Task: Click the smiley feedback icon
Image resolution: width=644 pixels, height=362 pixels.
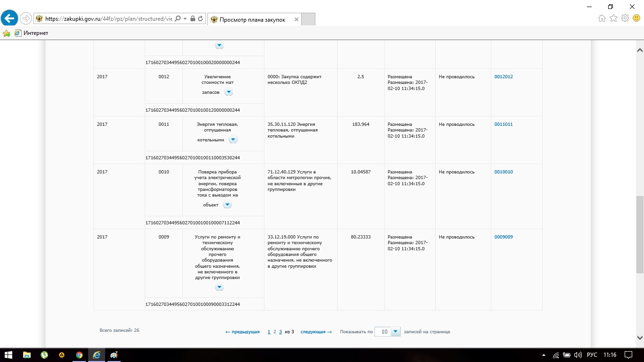Action: point(636,18)
